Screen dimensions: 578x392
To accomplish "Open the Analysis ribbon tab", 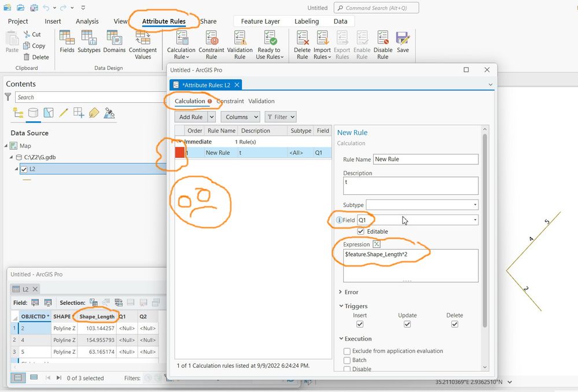I will point(87,21).
